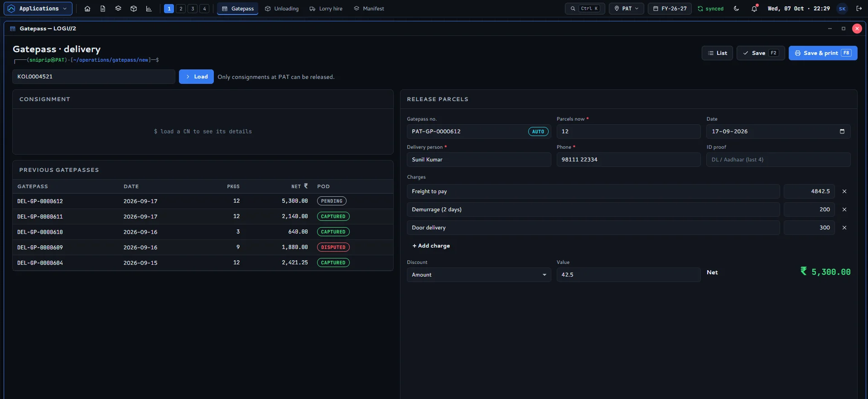Click the List button
This screenshot has height=399, width=868.
point(717,53)
